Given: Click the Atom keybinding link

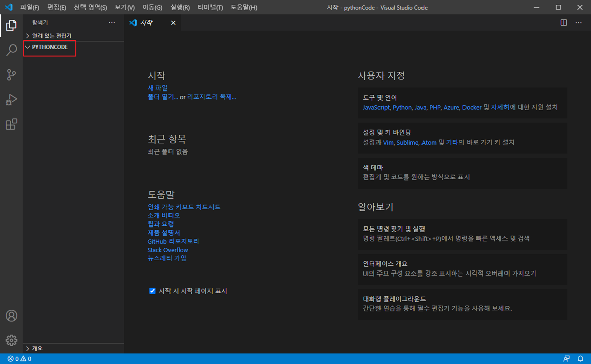Looking at the screenshot, I should click(x=429, y=142).
